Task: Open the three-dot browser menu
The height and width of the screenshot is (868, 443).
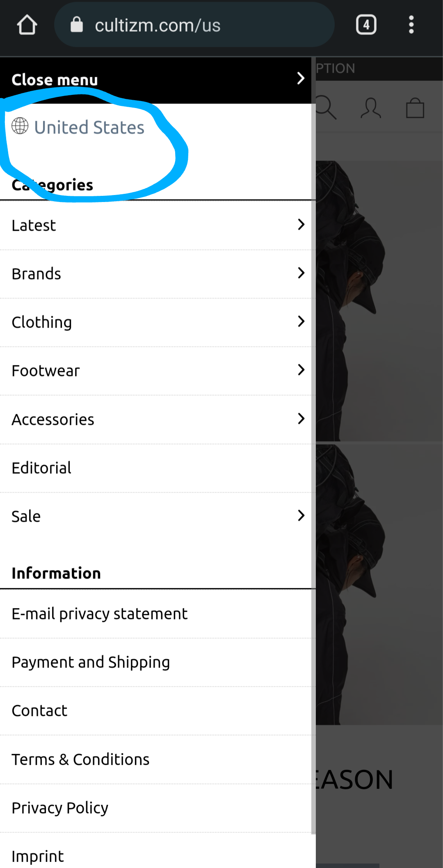Action: pyautogui.click(x=411, y=25)
